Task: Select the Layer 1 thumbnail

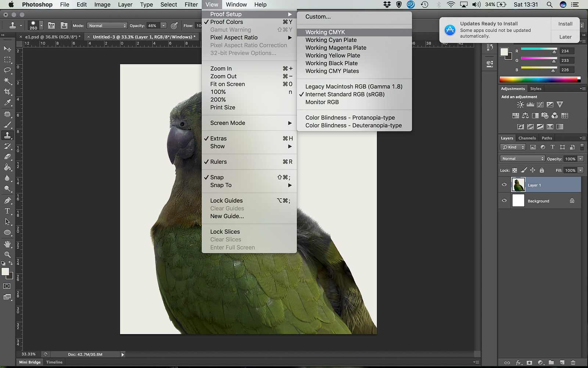Action: pos(518,185)
